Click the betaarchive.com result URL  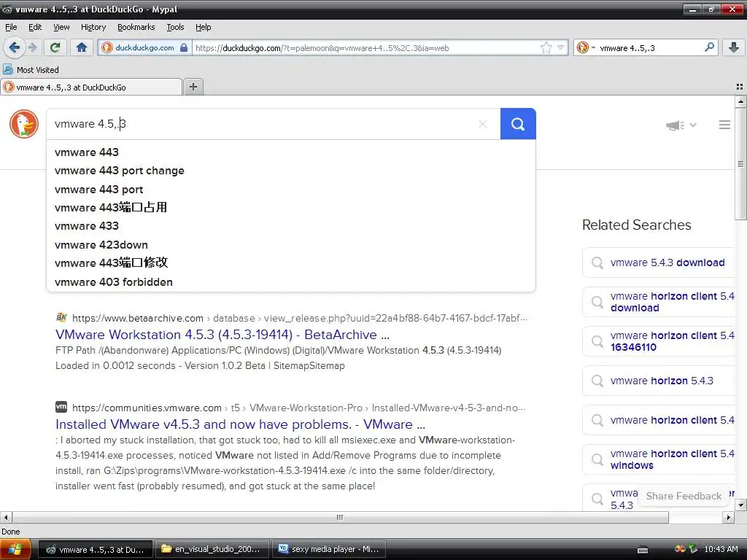coord(300,318)
